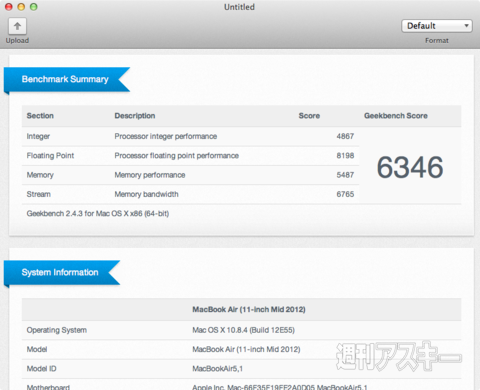Close the Untitled window

9,7
